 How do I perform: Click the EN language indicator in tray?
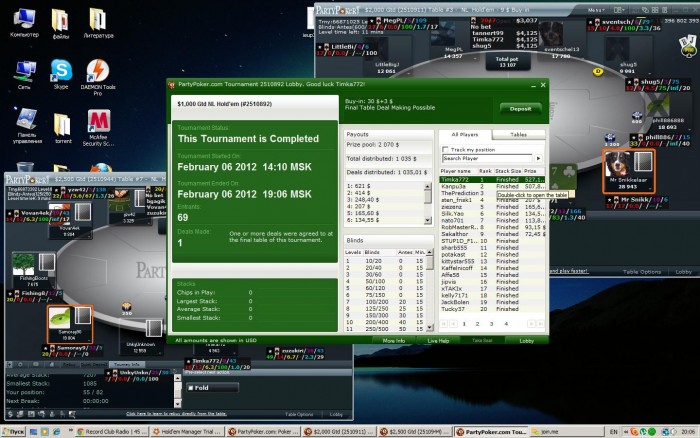(x=613, y=432)
